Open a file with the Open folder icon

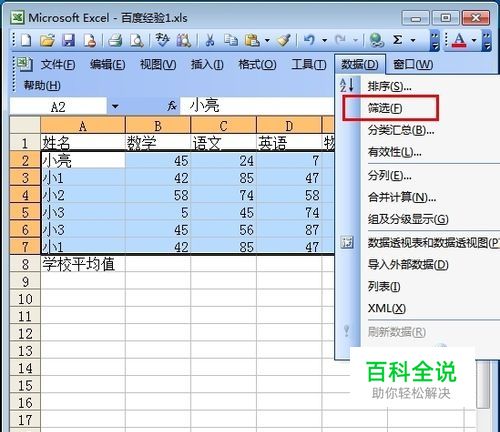tap(47, 40)
